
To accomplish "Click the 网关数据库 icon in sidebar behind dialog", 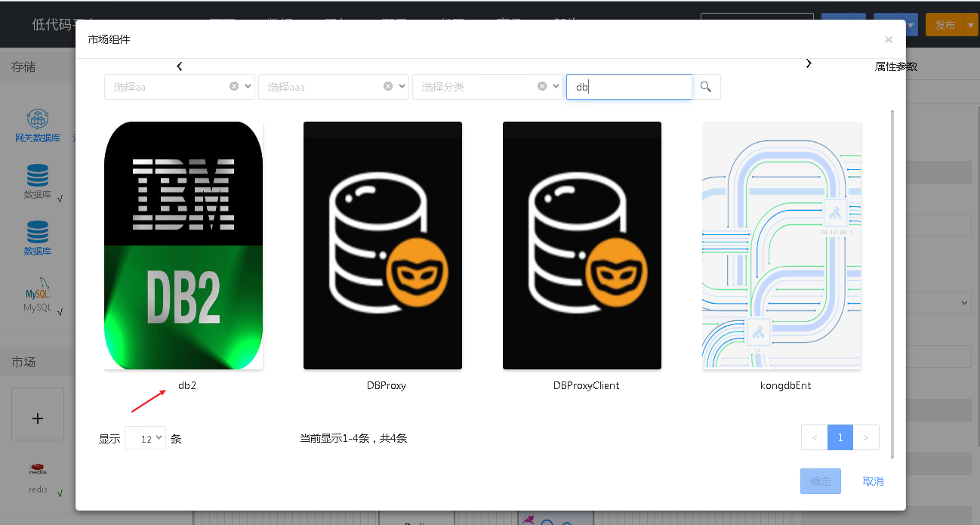I will (38, 119).
